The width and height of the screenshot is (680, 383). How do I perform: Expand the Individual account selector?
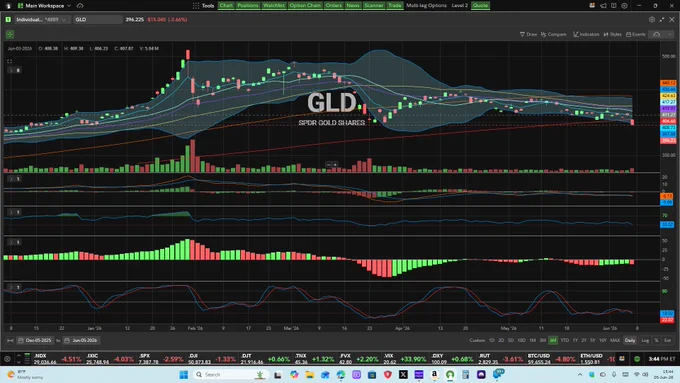click(x=41, y=20)
